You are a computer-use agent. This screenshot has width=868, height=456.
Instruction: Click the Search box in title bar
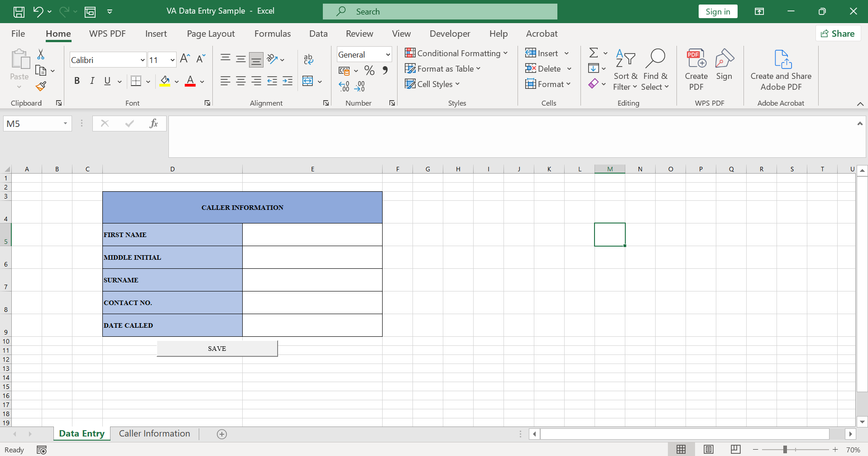(x=440, y=12)
